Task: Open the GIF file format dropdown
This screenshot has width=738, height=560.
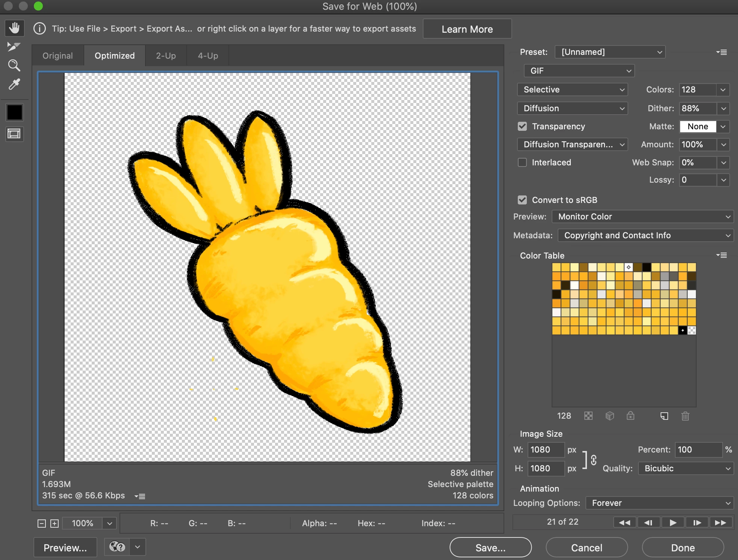Action: (x=579, y=71)
